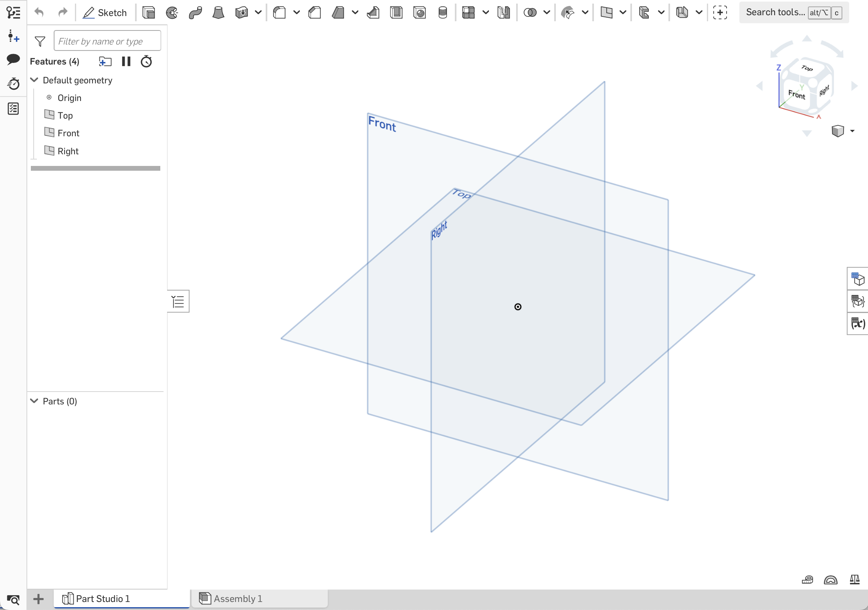
Task: Select the Rib tool
Action: coord(373,13)
